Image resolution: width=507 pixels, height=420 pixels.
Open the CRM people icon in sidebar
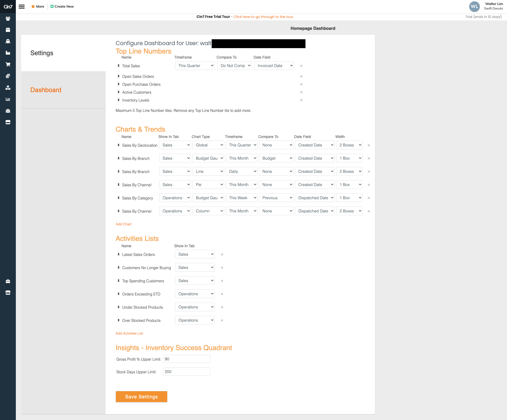pyautogui.click(x=8, y=18)
